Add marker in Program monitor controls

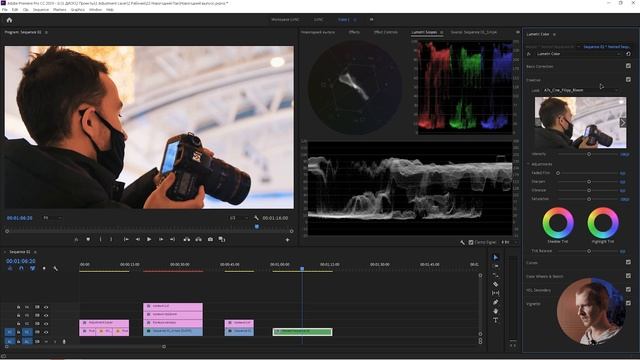click(x=88, y=240)
